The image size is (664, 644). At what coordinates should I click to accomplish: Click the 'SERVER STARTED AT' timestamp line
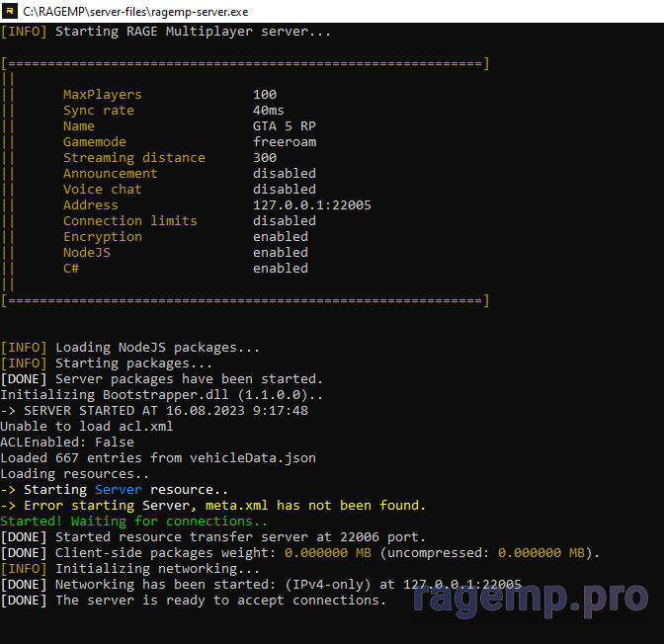tap(154, 411)
